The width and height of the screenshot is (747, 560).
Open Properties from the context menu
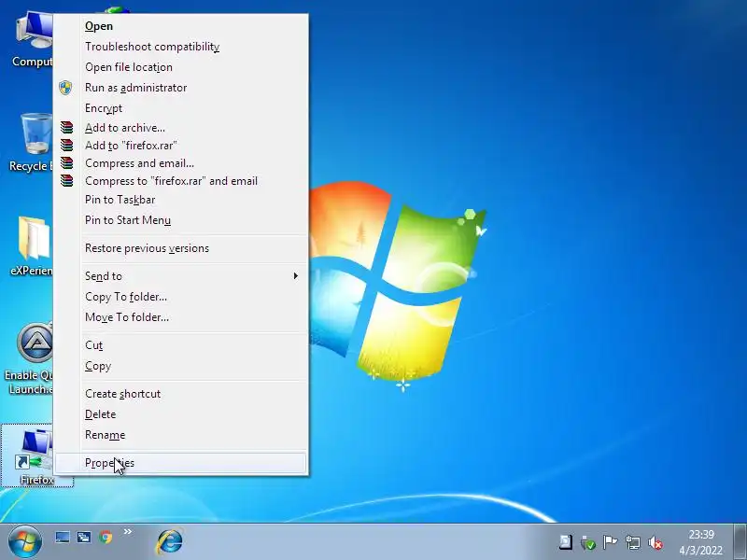coord(181,463)
